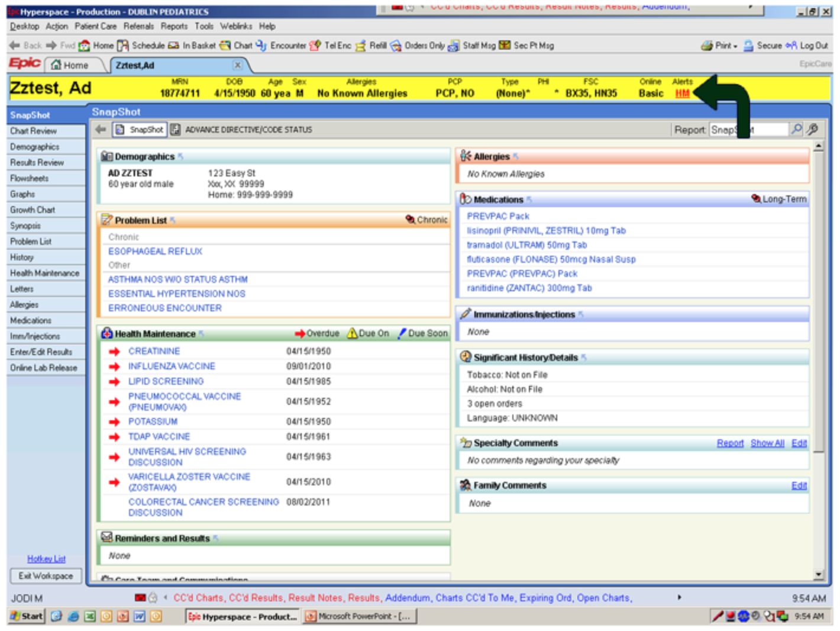Click jump icon beside Medications title
Image resolution: width=840 pixels, height=631 pixels.
(x=529, y=199)
